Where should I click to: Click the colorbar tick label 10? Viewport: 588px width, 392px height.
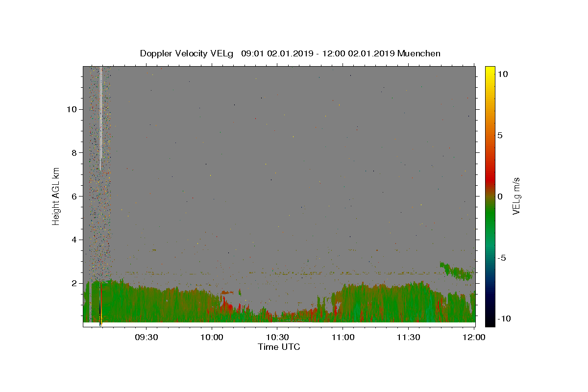[x=502, y=73]
